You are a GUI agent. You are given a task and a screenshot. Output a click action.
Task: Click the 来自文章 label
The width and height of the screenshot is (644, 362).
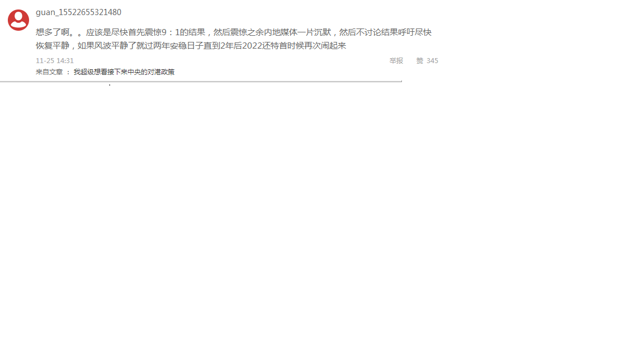(49, 72)
